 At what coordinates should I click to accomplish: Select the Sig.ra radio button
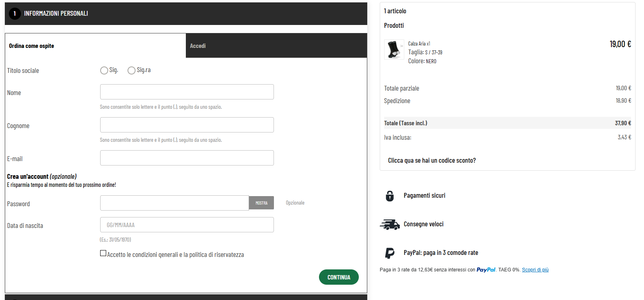132,70
